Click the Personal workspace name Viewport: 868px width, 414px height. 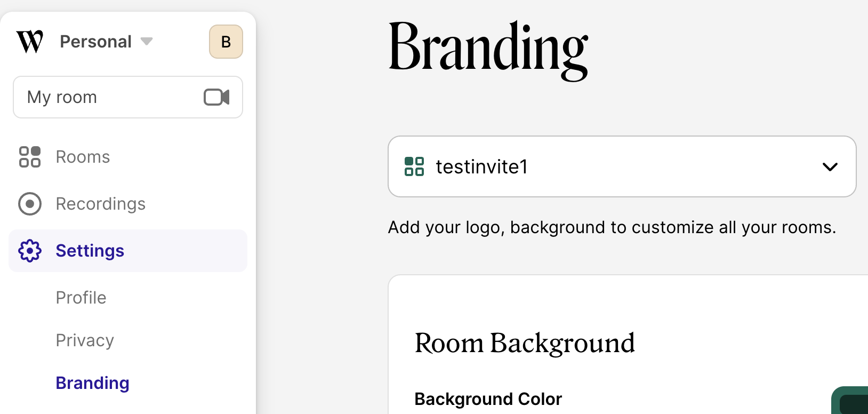tap(95, 42)
